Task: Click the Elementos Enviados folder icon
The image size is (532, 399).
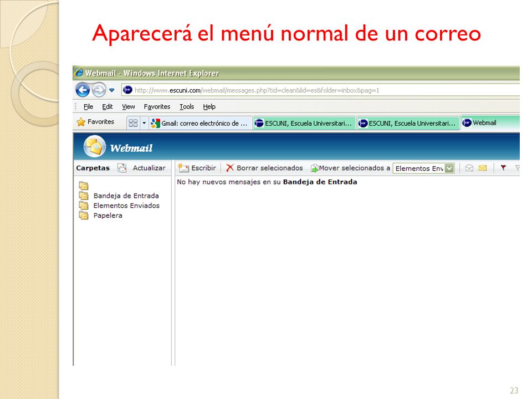Action: (84, 205)
